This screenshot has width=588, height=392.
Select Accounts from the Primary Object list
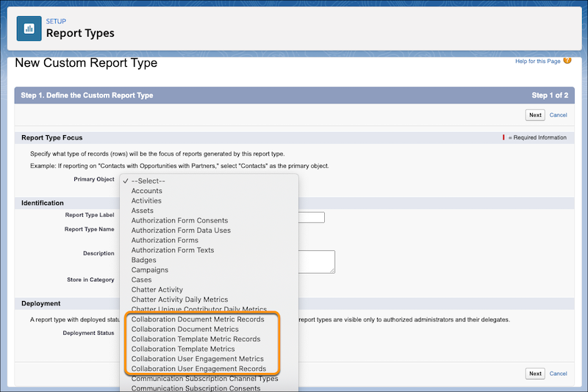(209, 191)
